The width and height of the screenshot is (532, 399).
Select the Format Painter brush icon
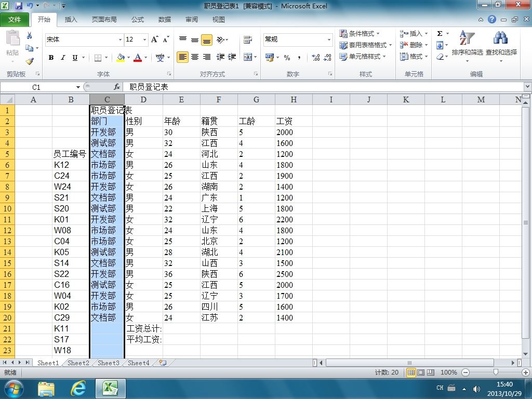coord(30,61)
